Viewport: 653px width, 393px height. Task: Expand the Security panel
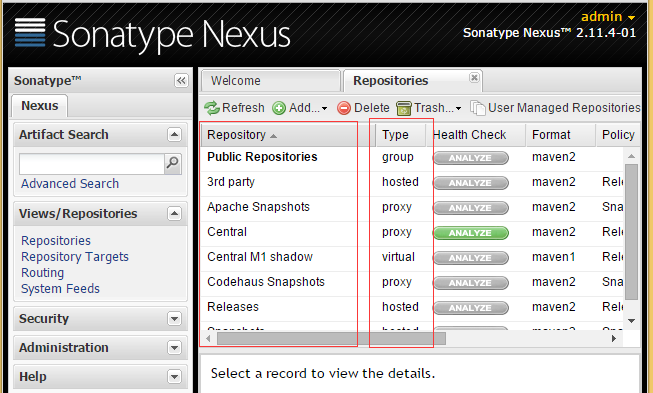pos(174,319)
